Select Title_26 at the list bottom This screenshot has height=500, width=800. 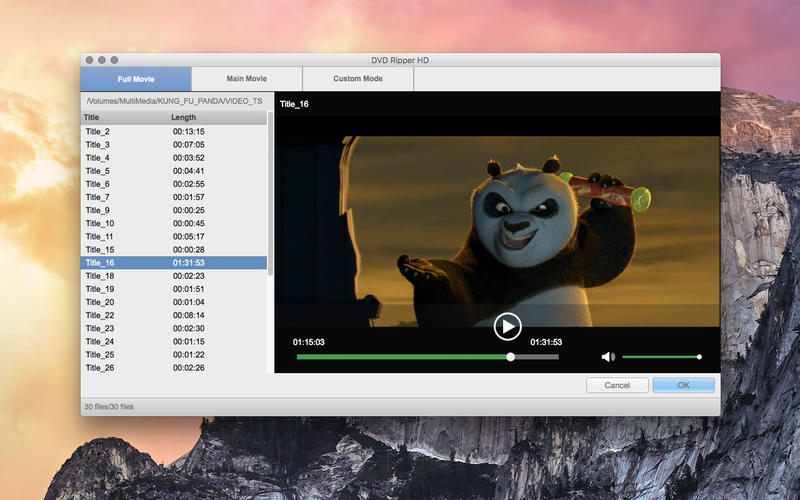point(174,367)
